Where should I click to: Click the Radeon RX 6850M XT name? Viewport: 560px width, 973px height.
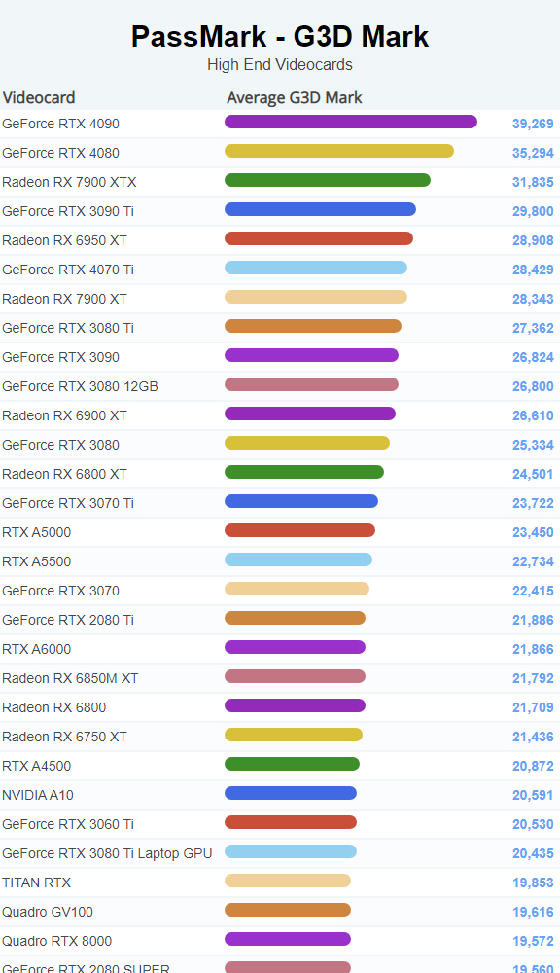pyautogui.click(x=70, y=677)
